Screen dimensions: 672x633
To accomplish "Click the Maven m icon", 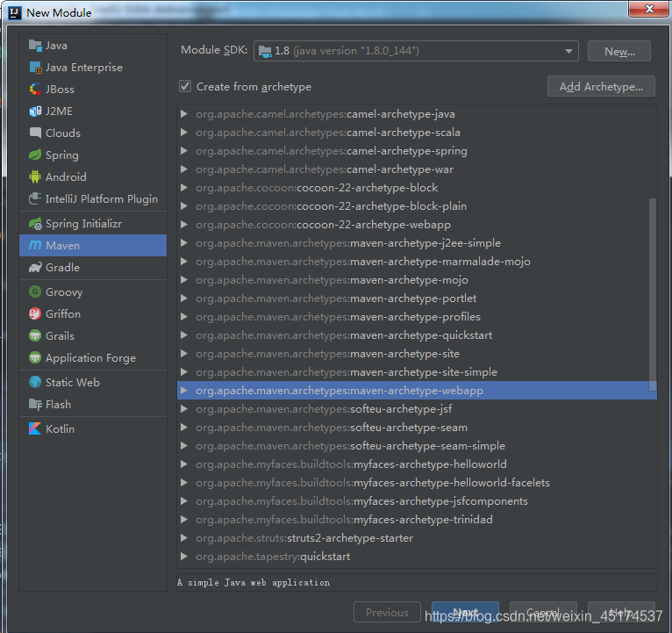I will 35,245.
